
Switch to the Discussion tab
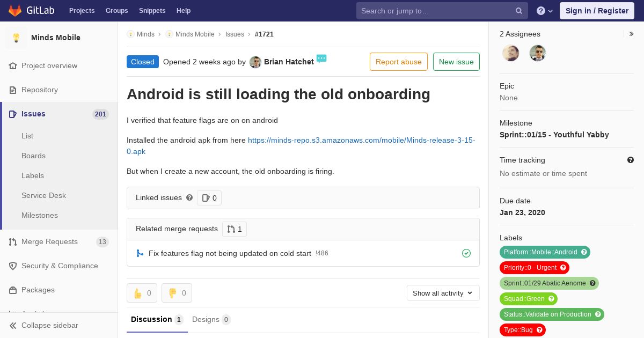tap(157, 320)
